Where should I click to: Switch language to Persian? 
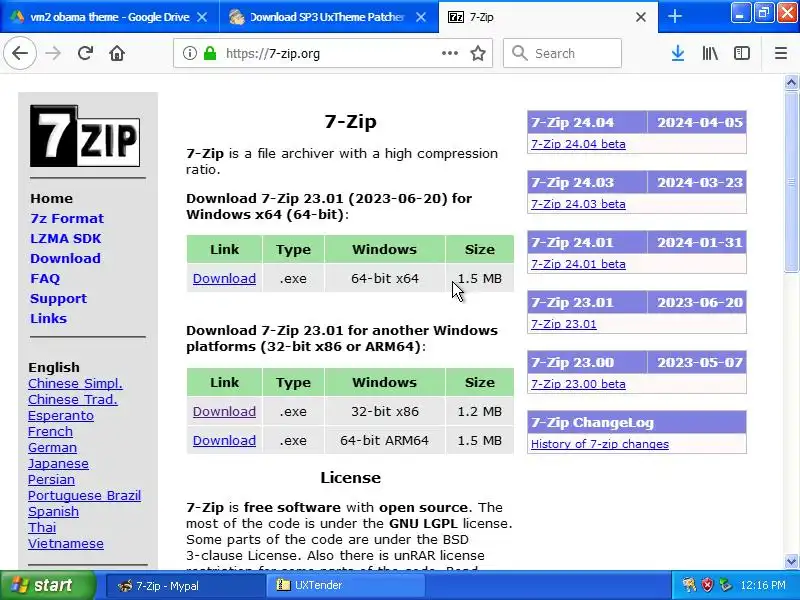point(51,480)
